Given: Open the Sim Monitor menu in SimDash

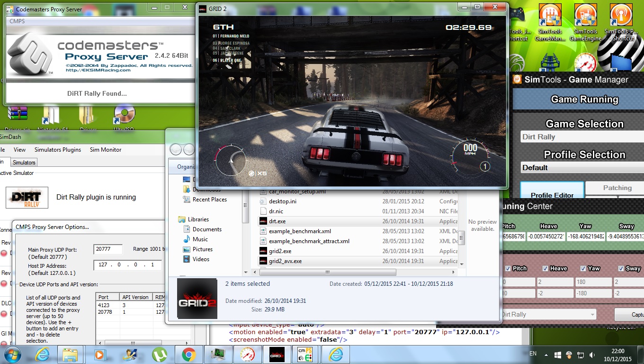Looking at the screenshot, I should pyautogui.click(x=106, y=150).
